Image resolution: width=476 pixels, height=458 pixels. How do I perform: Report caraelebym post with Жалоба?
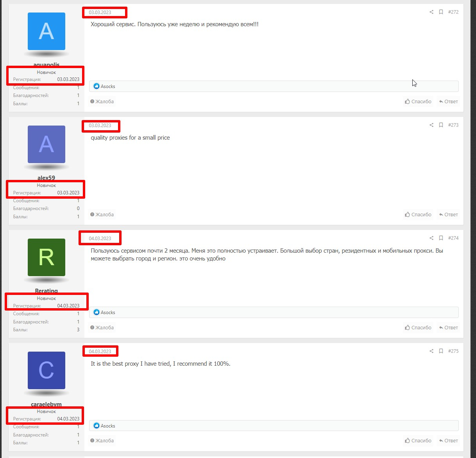(102, 441)
